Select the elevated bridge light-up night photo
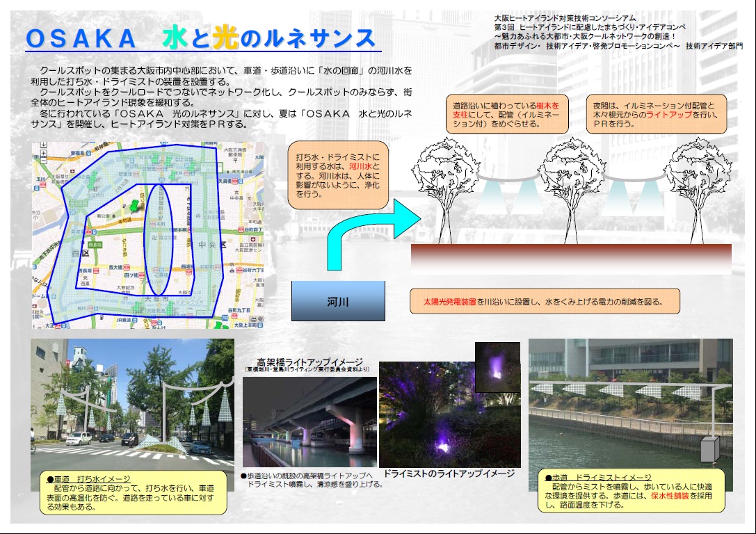The image size is (756, 534). pos(309,422)
